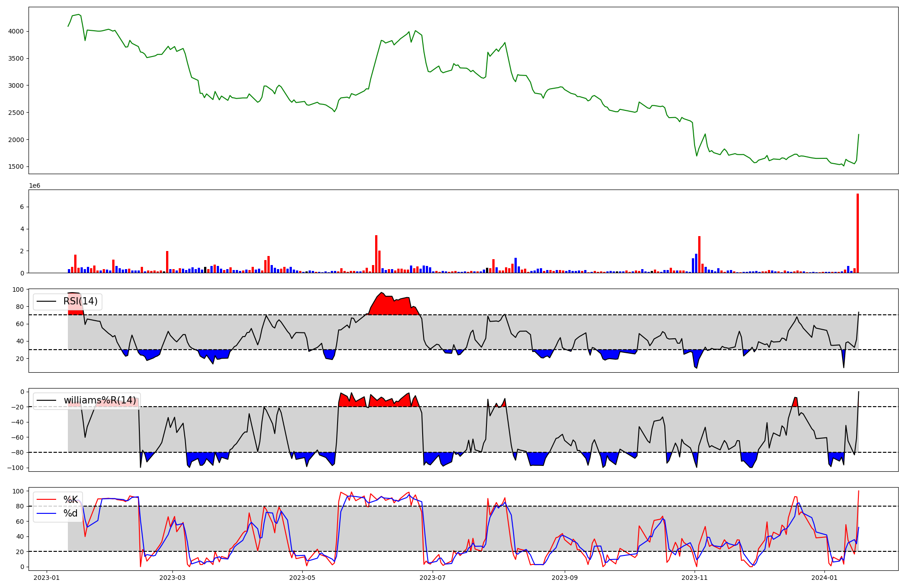
Task: Click the williams%R(14) legend entry
Action: point(99,400)
